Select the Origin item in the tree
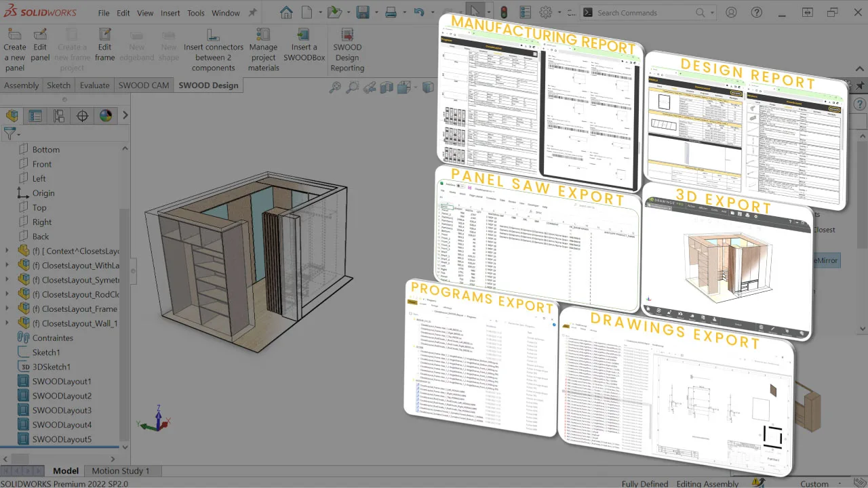Screen dimensions: 868x488 [x=43, y=193]
